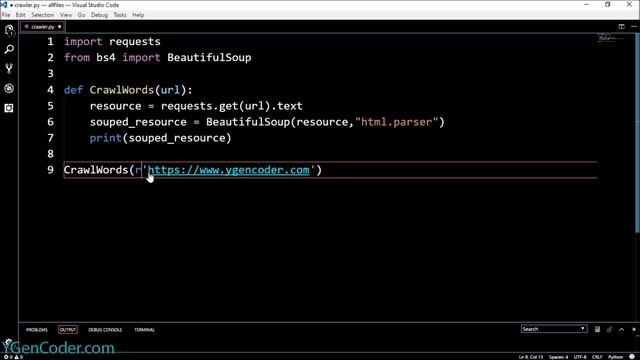Switch to the OUTPUT panel tab
This screenshot has height=360, width=640.
(x=68, y=329)
